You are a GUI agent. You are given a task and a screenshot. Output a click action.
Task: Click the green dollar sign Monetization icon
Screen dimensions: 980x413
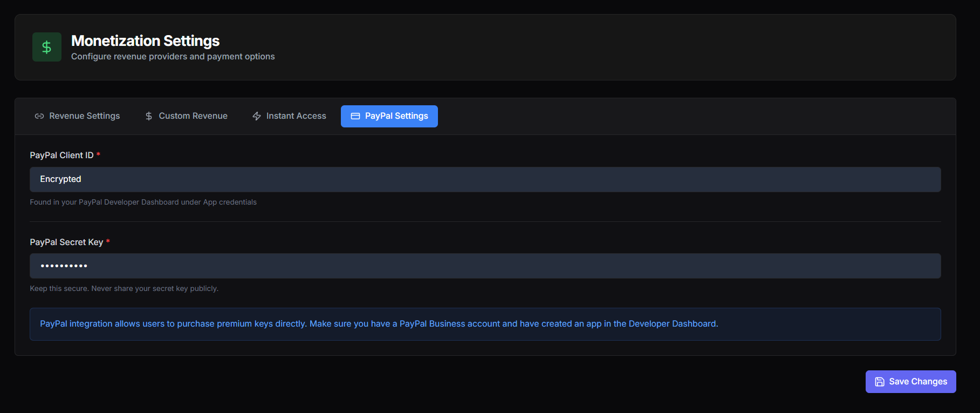(47, 47)
